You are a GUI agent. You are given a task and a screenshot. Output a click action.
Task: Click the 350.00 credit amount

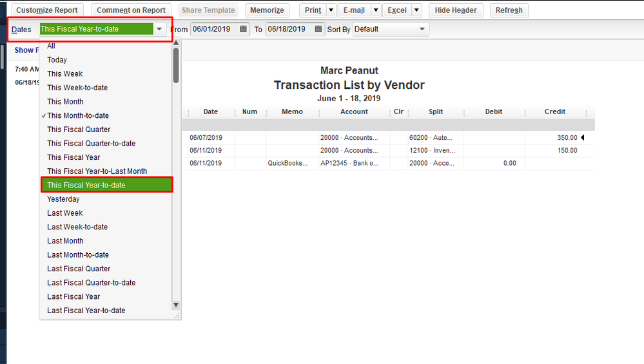point(567,137)
